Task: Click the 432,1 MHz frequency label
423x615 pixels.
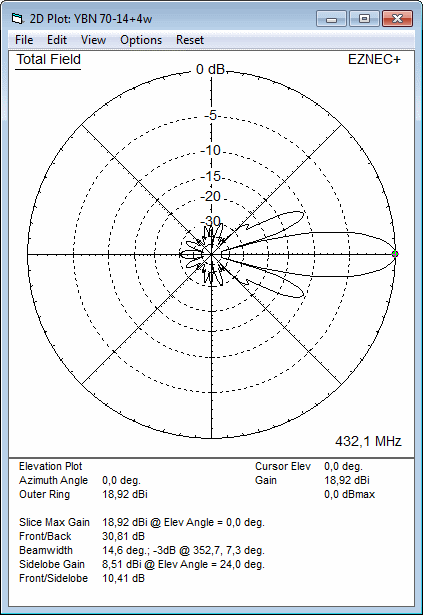Action: click(x=368, y=442)
